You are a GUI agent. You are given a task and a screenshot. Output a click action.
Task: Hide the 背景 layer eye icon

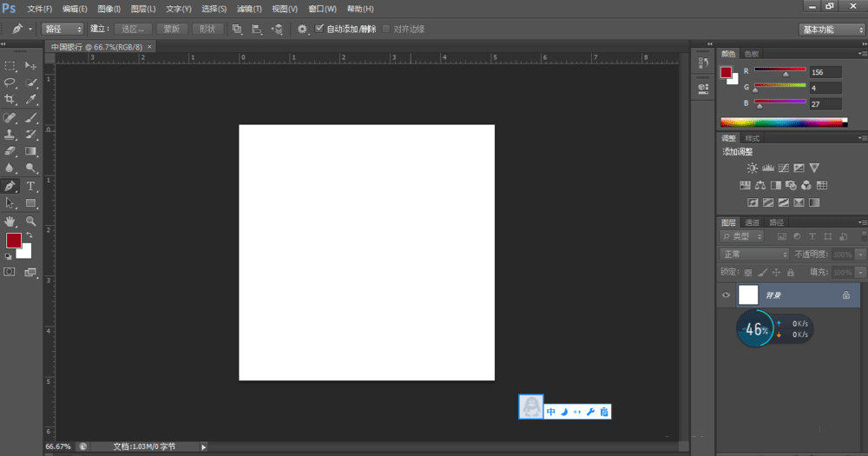(726, 295)
